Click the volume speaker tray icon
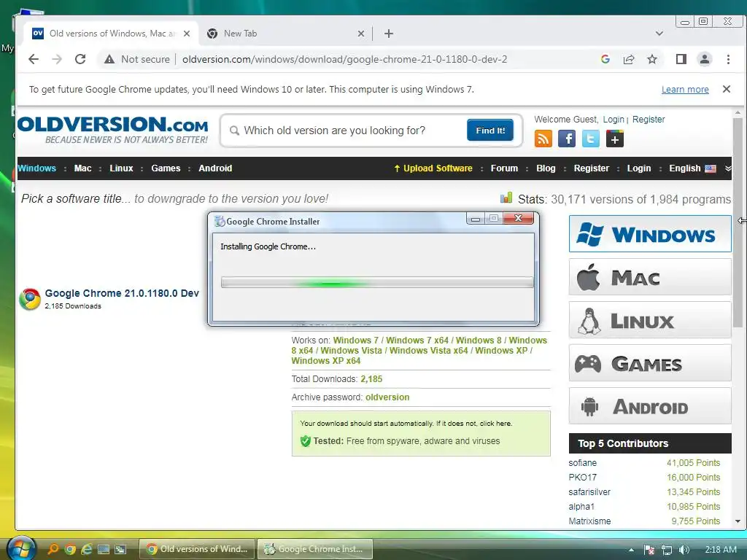This screenshot has width=747, height=560. 684,550
